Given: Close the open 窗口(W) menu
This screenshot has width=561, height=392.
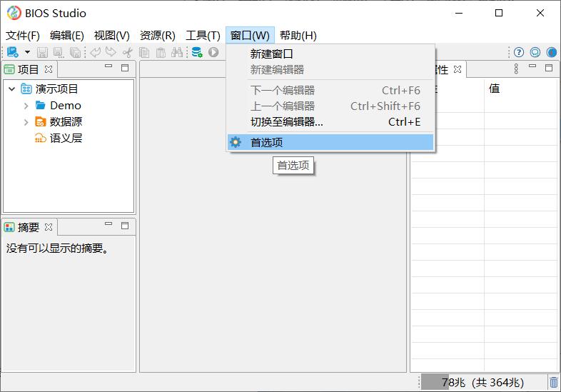Looking at the screenshot, I should 250,36.
